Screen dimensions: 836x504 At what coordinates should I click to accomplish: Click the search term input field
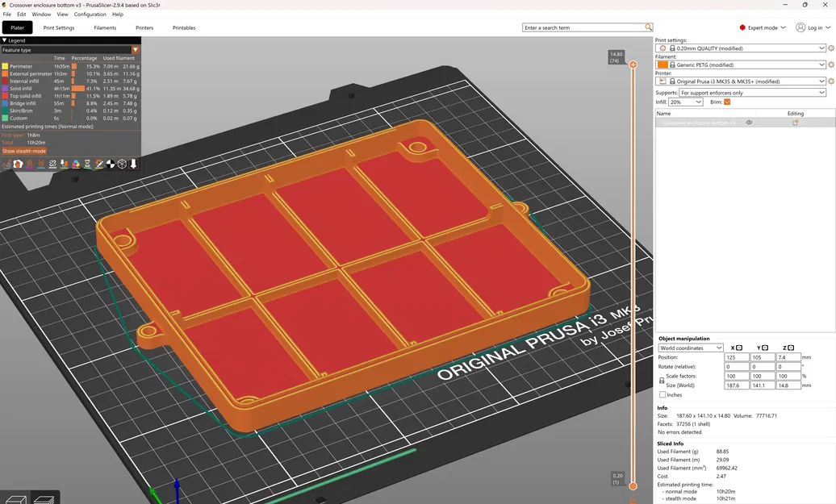click(583, 27)
